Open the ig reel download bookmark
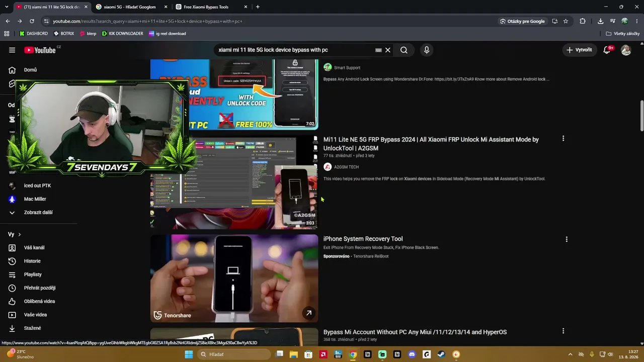This screenshot has height=362, width=644. [167, 34]
